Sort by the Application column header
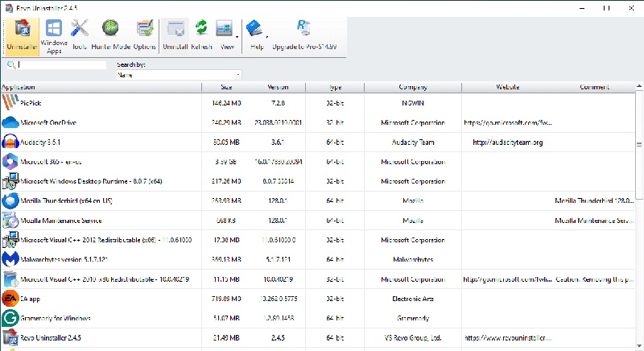 (101, 87)
